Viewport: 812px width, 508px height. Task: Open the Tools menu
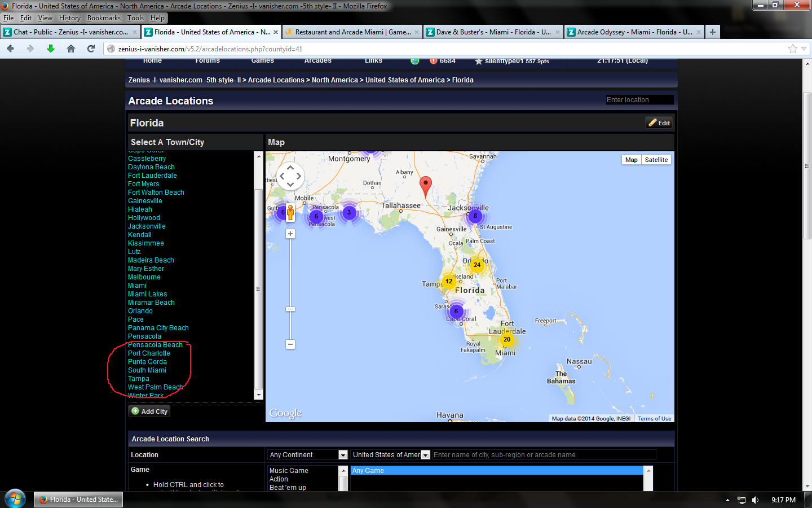(135, 18)
